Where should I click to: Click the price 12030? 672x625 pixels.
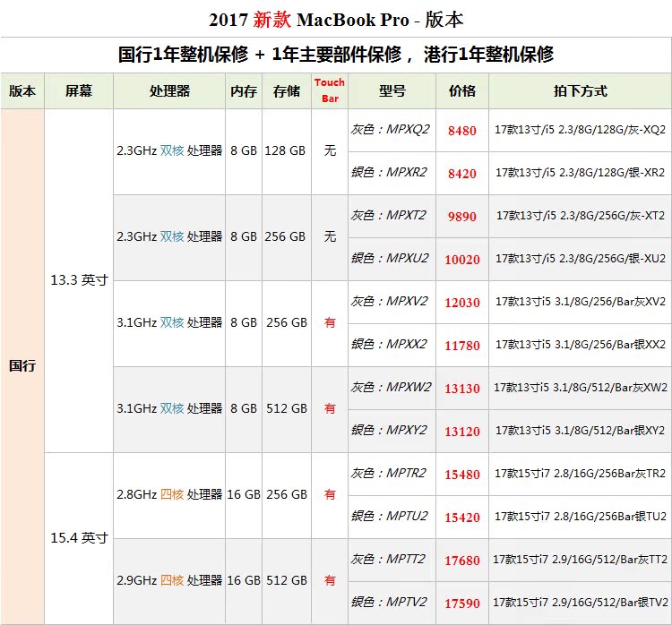[x=462, y=302]
